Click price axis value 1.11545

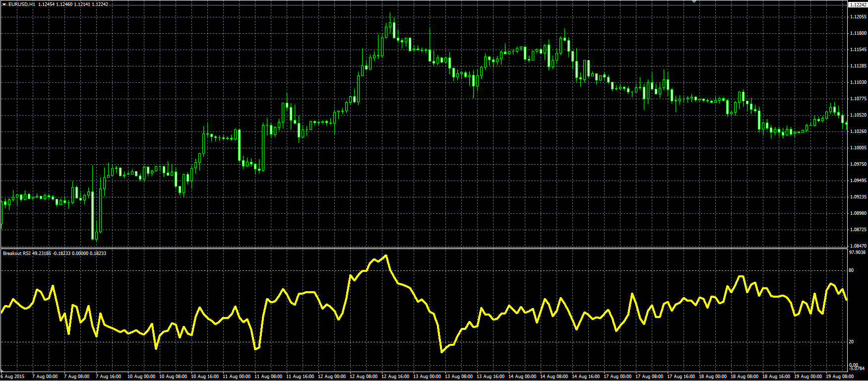click(x=858, y=50)
